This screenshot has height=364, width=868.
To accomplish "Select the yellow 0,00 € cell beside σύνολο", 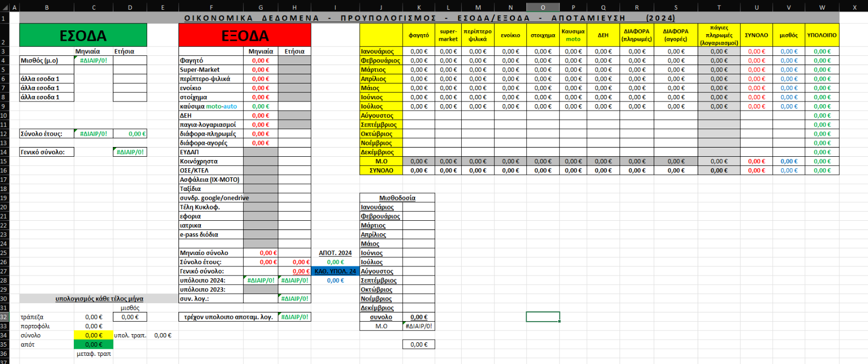I will (94, 335).
